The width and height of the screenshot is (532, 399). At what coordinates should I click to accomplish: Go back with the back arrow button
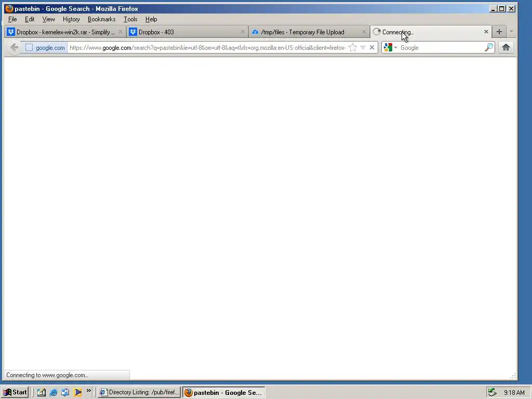pyautogui.click(x=14, y=47)
